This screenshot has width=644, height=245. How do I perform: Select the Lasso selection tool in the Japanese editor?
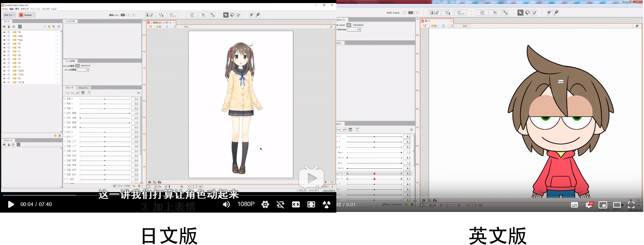click(x=232, y=15)
